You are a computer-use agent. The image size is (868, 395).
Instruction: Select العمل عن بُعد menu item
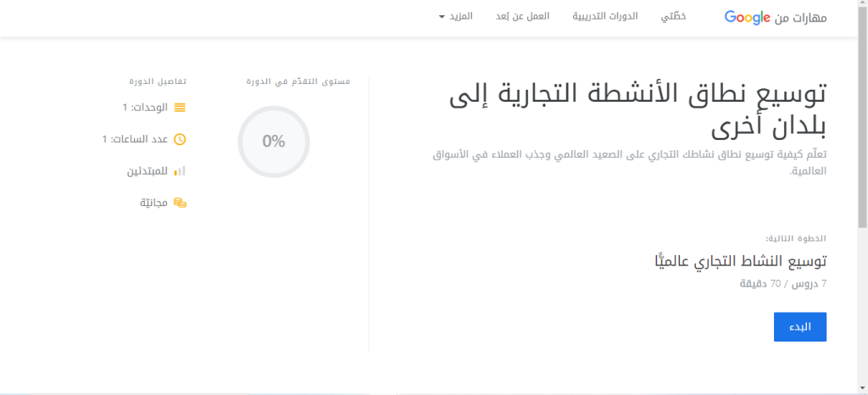[x=522, y=17]
